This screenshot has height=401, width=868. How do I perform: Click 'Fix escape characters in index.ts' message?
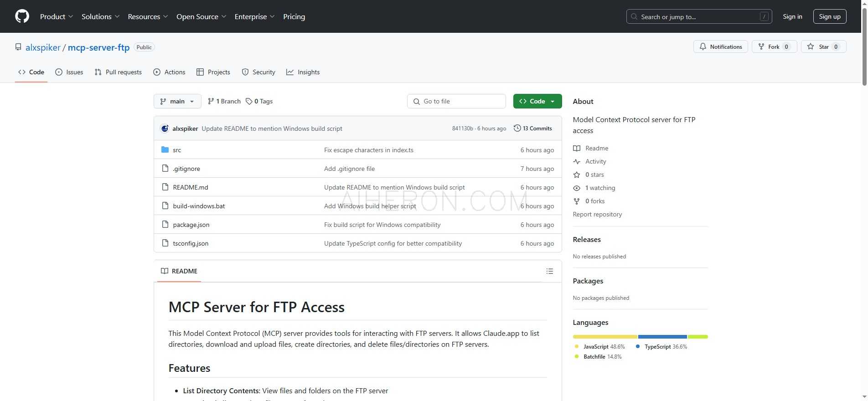coord(369,150)
